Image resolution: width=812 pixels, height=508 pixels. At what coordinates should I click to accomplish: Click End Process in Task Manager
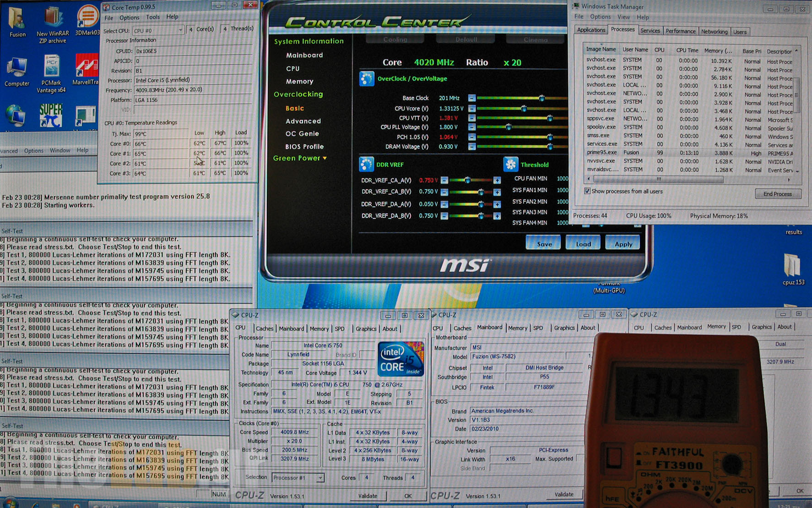778,194
